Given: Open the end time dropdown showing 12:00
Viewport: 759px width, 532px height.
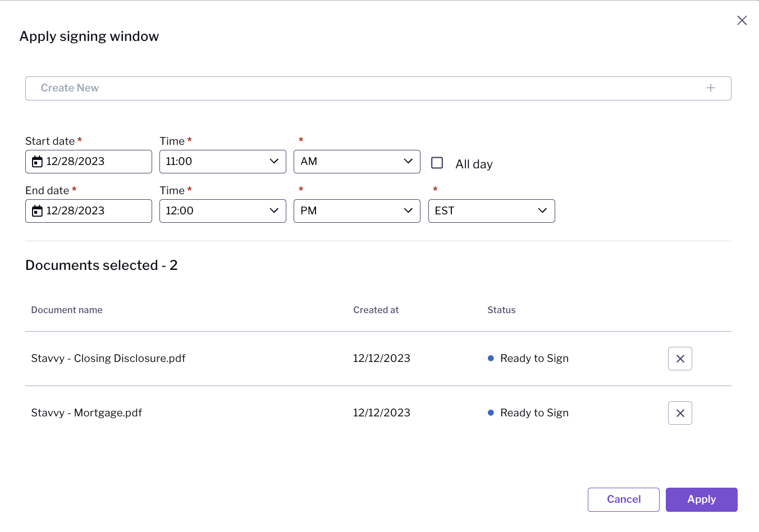Looking at the screenshot, I should (x=222, y=210).
